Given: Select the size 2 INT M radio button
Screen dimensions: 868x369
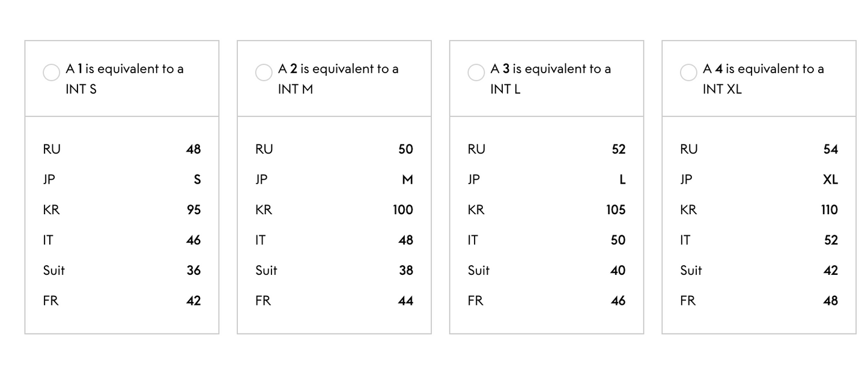Looking at the screenshot, I should click(264, 73).
